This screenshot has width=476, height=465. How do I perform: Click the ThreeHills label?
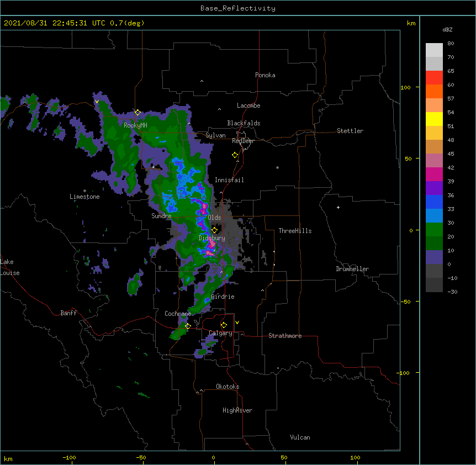[295, 231]
